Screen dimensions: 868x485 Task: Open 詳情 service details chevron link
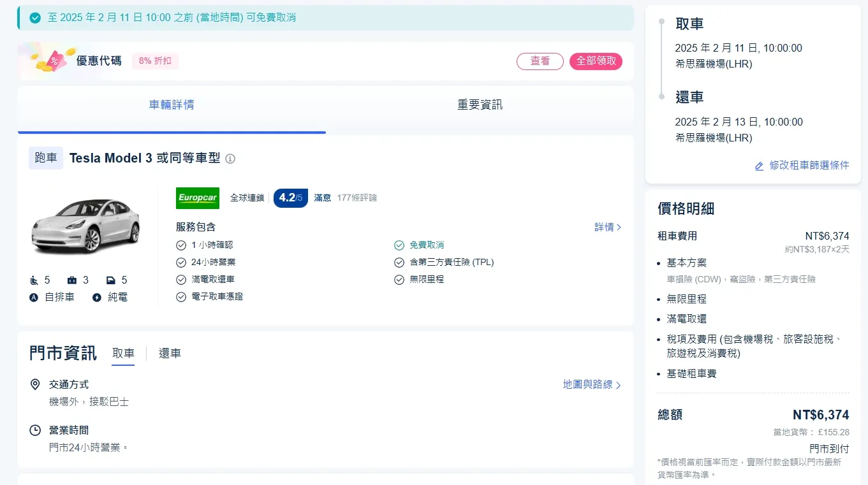pyautogui.click(x=608, y=228)
